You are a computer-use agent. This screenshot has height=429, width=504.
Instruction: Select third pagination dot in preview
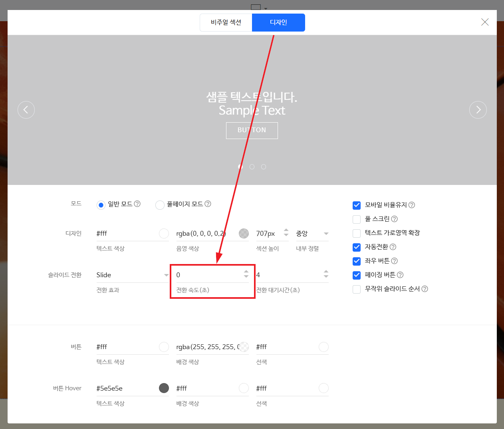tap(264, 167)
